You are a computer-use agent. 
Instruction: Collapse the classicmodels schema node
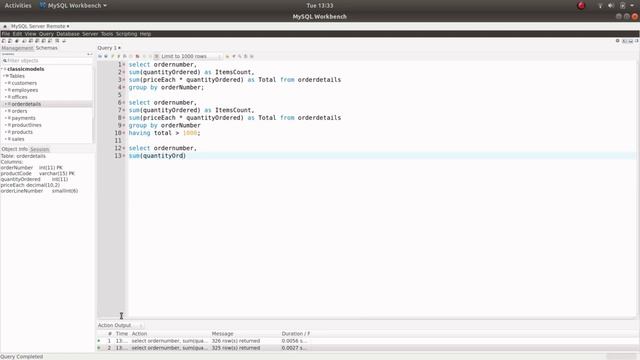pos(2,69)
